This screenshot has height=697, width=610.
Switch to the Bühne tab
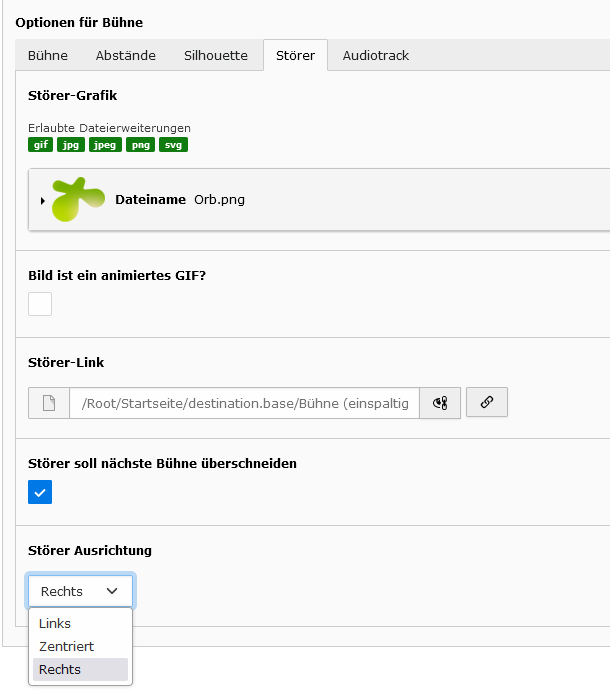48,56
